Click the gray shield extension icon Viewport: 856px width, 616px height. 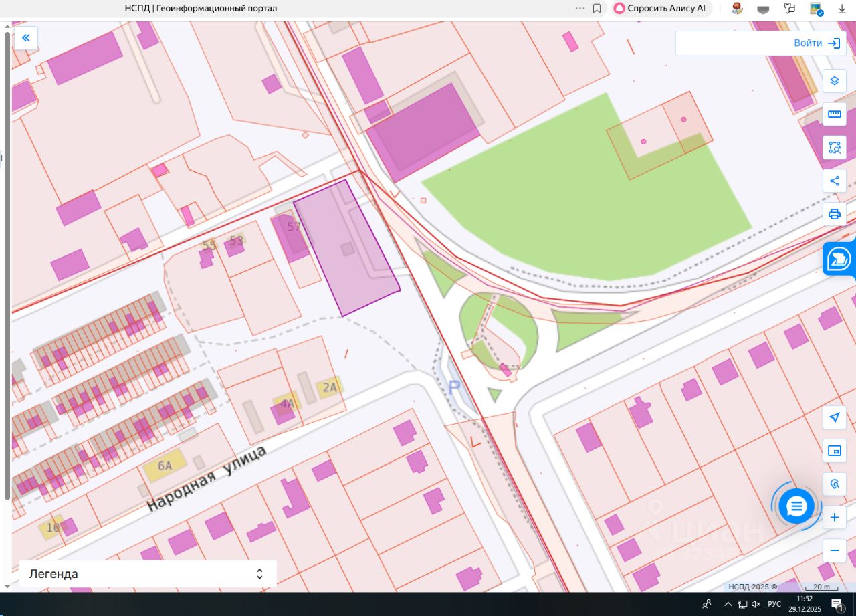[763, 9]
